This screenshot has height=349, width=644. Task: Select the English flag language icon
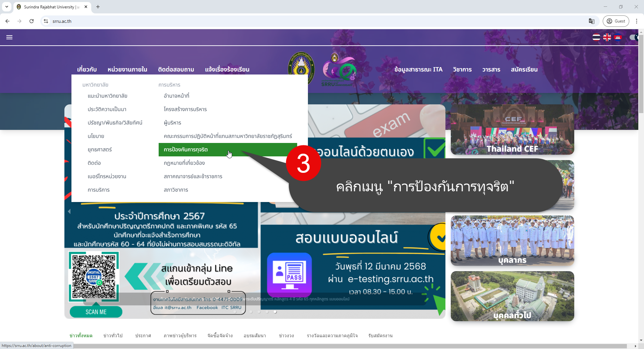607,37
